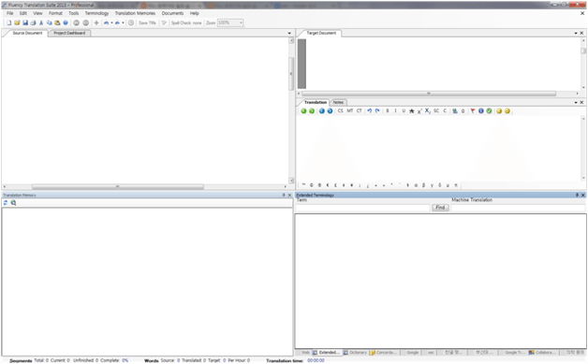Toggle underline formatting in Translation toolbar
The width and height of the screenshot is (588, 364).
click(x=404, y=111)
